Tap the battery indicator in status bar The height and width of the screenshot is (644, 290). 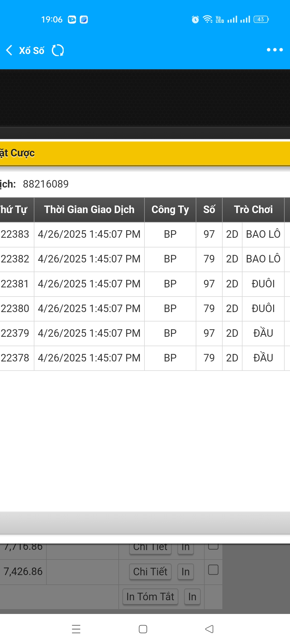(x=261, y=19)
